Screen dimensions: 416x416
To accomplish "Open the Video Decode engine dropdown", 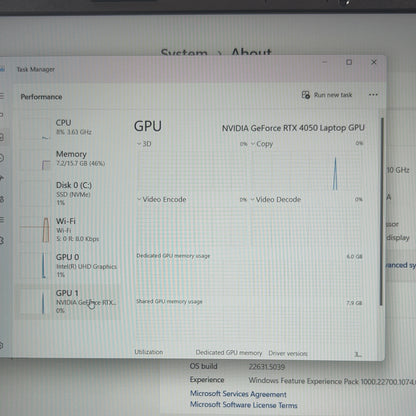I will pos(276,200).
